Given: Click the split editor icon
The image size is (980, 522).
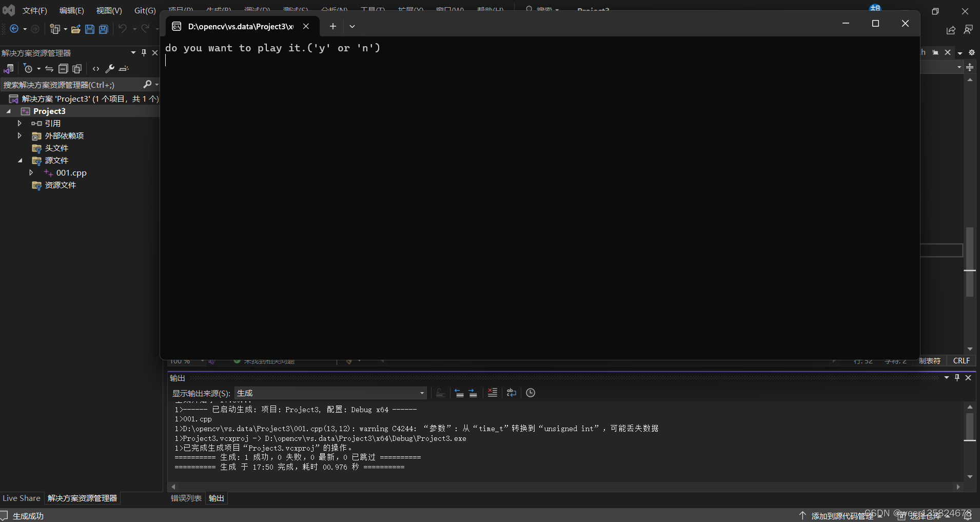Looking at the screenshot, I should (x=970, y=67).
